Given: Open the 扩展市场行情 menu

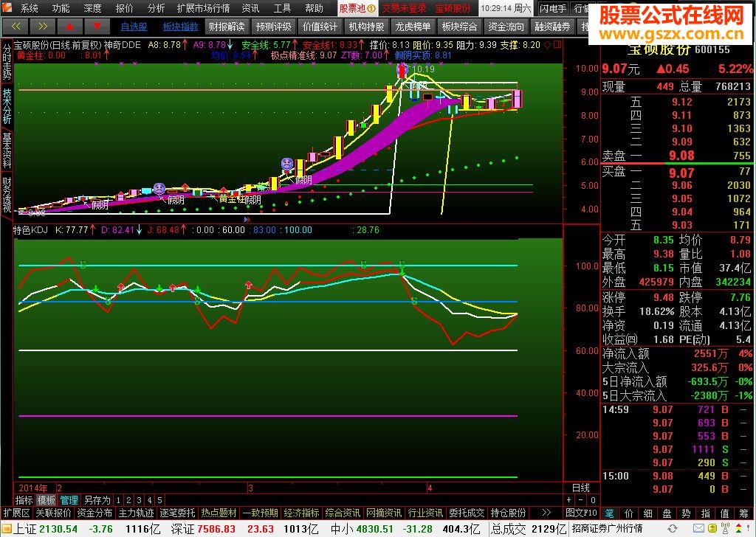Looking at the screenshot, I should pos(203,8).
